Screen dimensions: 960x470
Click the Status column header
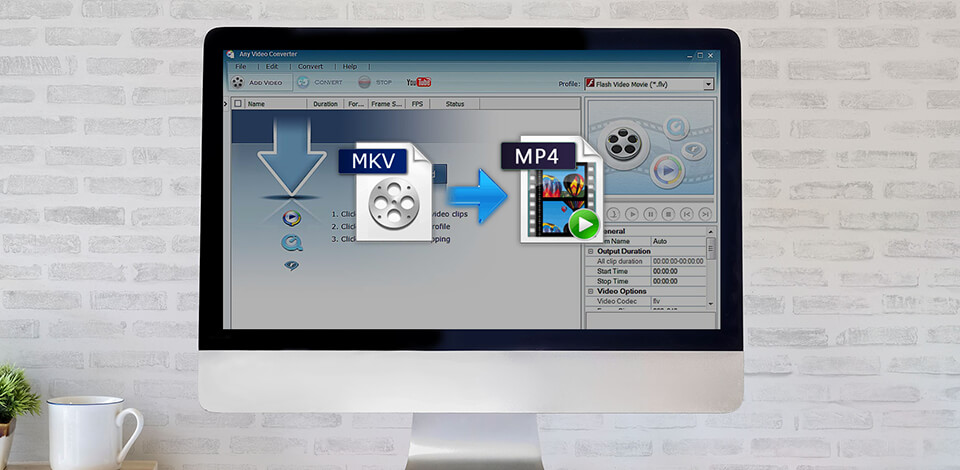pyautogui.click(x=455, y=104)
